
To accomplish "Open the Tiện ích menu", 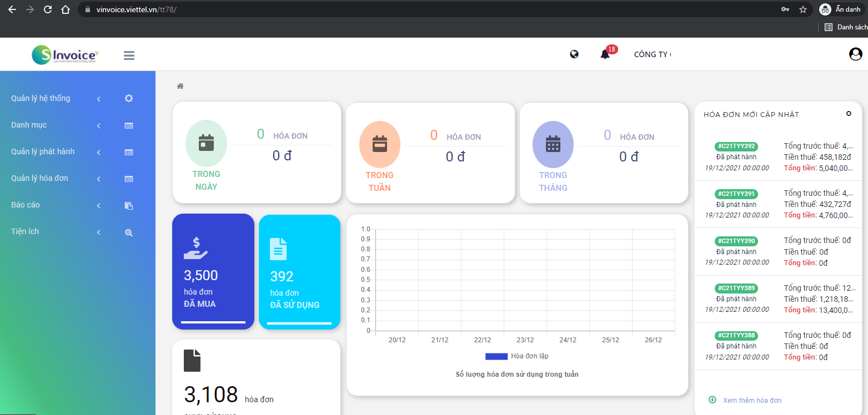I will click(25, 231).
